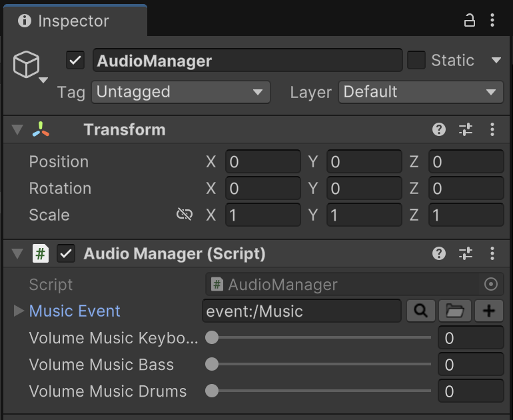Image resolution: width=513 pixels, height=420 pixels.
Task: Open the Layer dropdown showing Default
Action: pyautogui.click(x=420, y=92)
